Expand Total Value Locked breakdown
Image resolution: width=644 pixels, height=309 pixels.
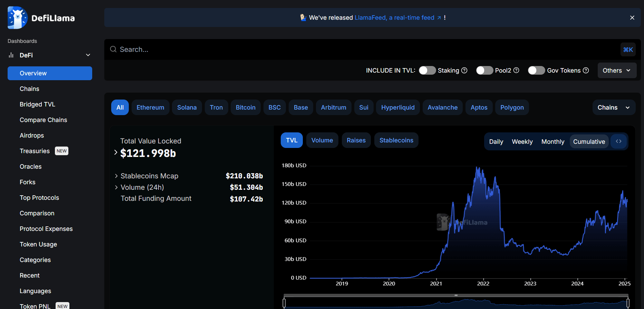point(116,152)
